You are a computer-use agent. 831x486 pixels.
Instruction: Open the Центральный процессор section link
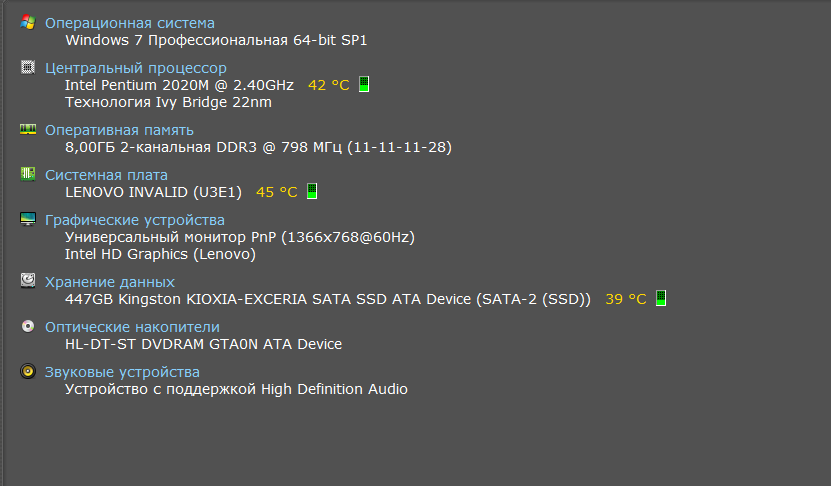coord(136,68)
